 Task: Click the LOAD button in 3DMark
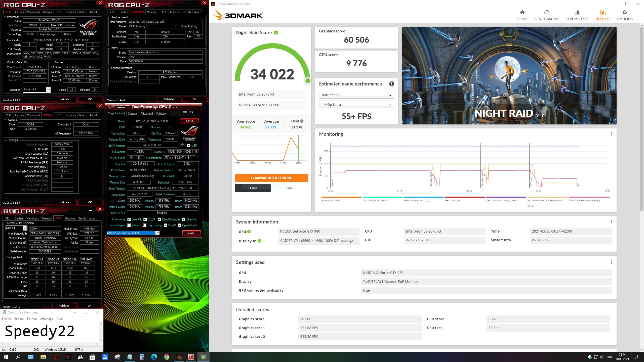[253, 188]
